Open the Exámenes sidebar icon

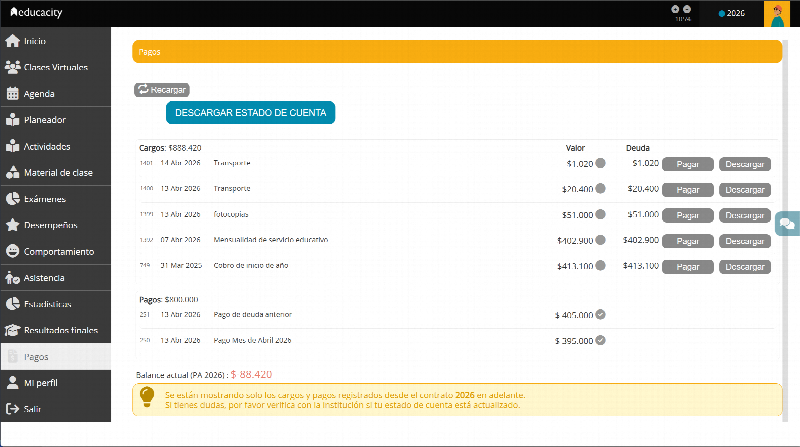(x=12, y=198)
